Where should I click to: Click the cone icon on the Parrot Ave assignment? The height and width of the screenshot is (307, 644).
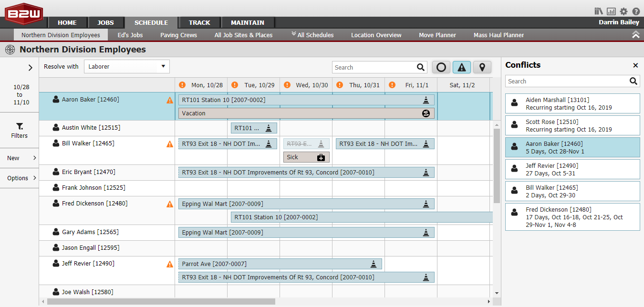374,264
